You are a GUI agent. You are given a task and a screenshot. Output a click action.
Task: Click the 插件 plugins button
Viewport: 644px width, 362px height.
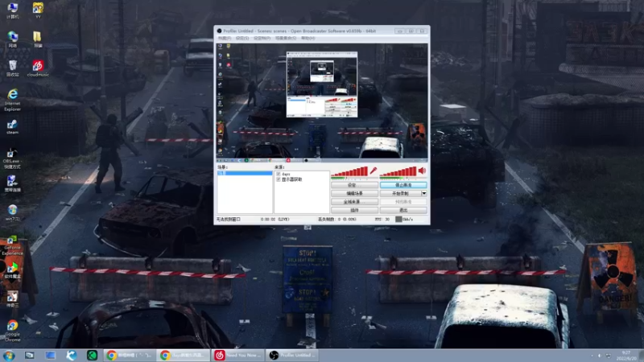[354, 210]
